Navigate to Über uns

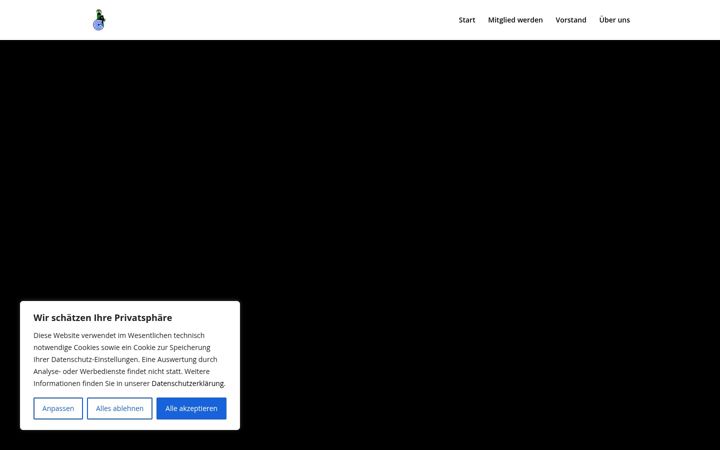point(614,20)
